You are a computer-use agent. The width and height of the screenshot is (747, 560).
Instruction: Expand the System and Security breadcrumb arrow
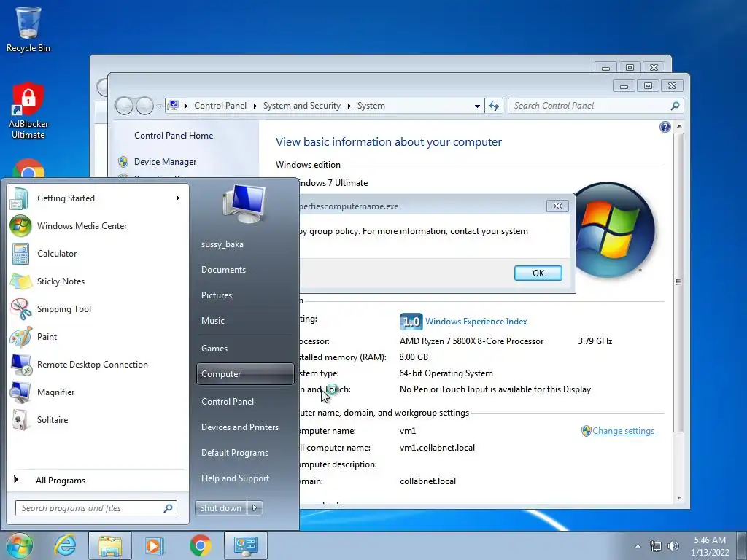349,106
